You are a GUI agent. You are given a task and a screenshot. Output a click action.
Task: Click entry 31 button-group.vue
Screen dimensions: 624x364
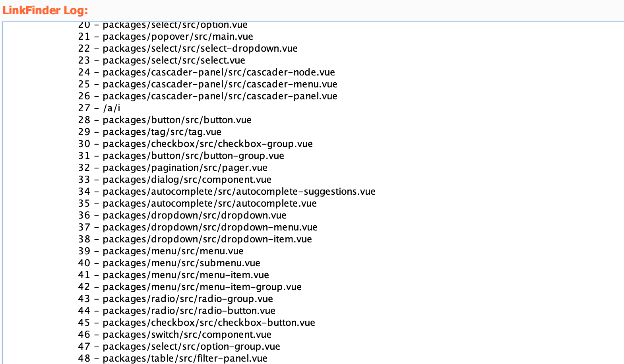click(x=193, y=156)
